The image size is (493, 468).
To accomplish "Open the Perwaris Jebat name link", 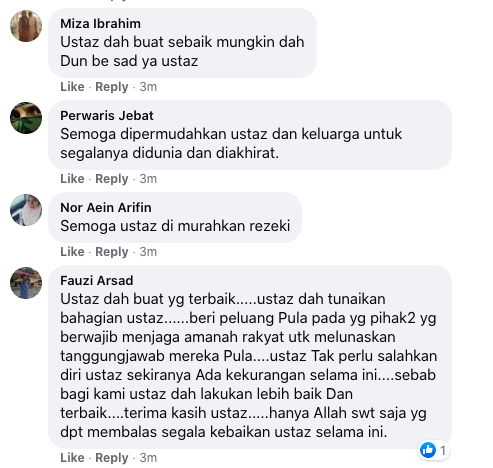I will [107, 116].
